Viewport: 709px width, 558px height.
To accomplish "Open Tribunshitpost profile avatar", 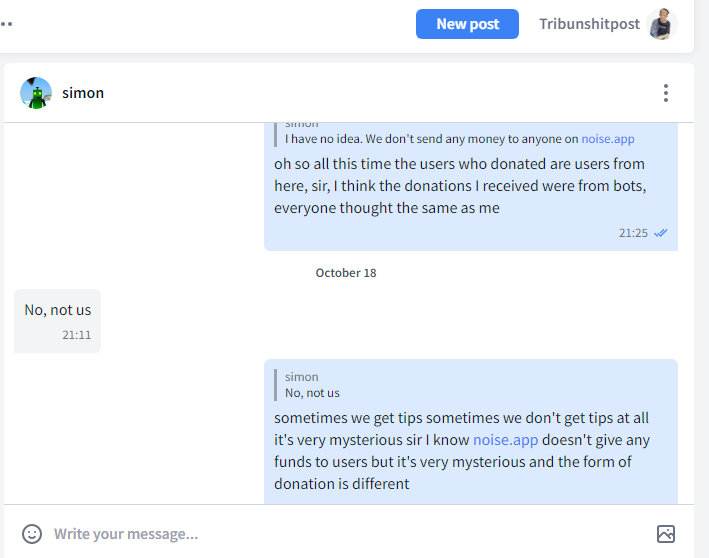I will (x=662, y=24).
